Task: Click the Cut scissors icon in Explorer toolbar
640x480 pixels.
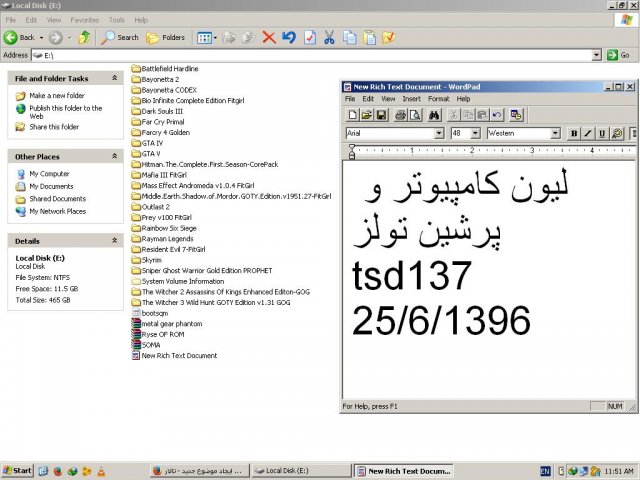Action: click(329, 37)
